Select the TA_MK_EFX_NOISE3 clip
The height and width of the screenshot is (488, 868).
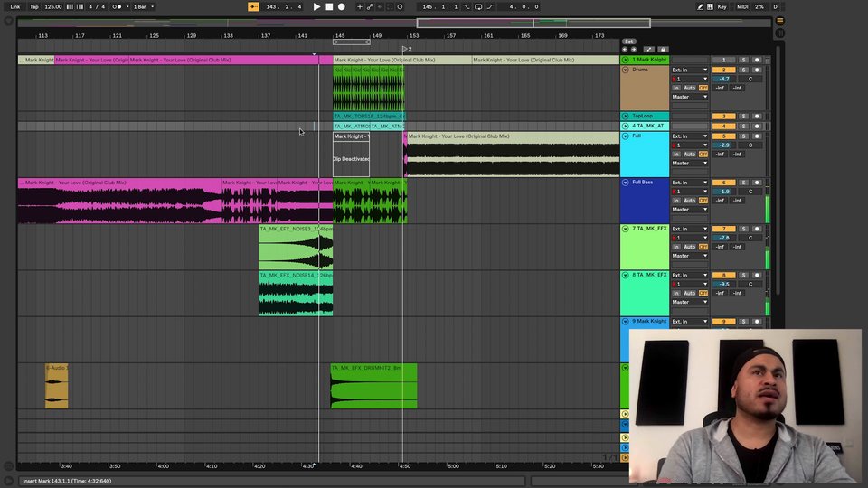296,247
